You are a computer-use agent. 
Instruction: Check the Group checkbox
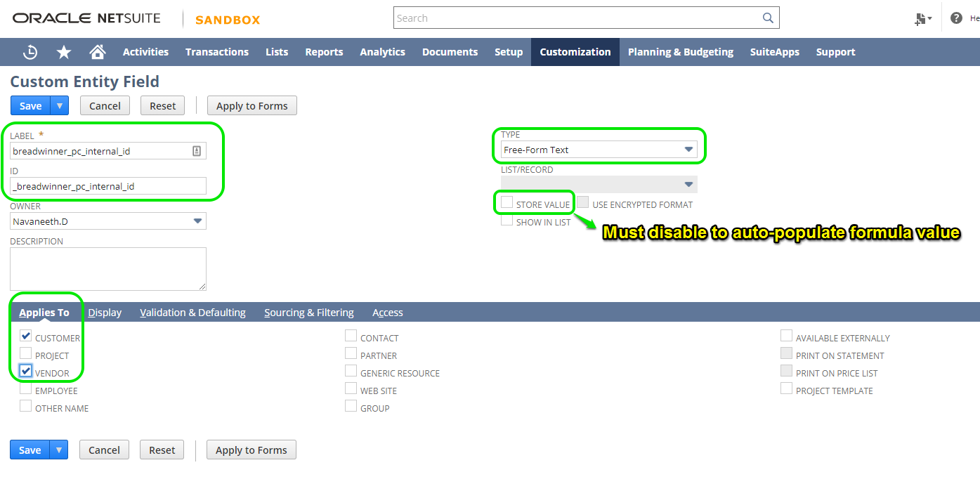pyautogui.click(x=351, y=406)
